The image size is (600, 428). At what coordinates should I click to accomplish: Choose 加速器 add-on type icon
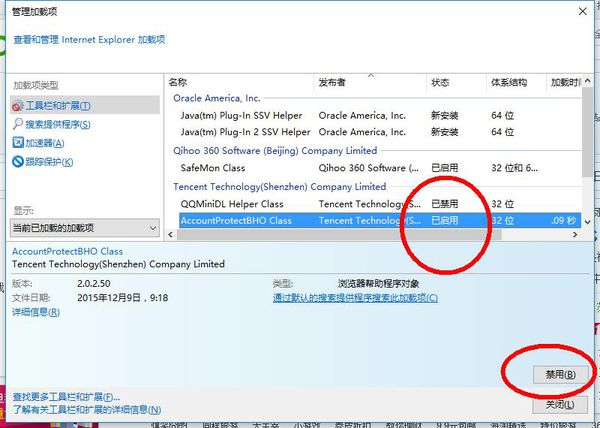pos(18,143)
